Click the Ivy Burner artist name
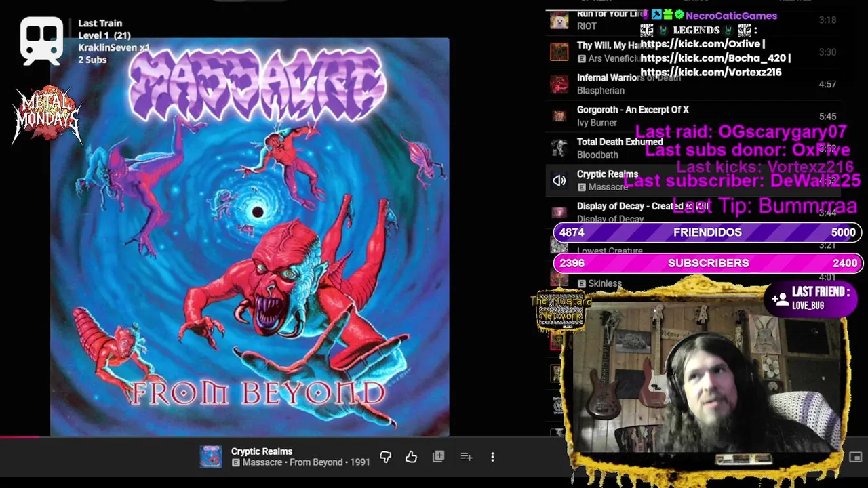The height and width of the screenshot is (488, 868). pos(597,123)
